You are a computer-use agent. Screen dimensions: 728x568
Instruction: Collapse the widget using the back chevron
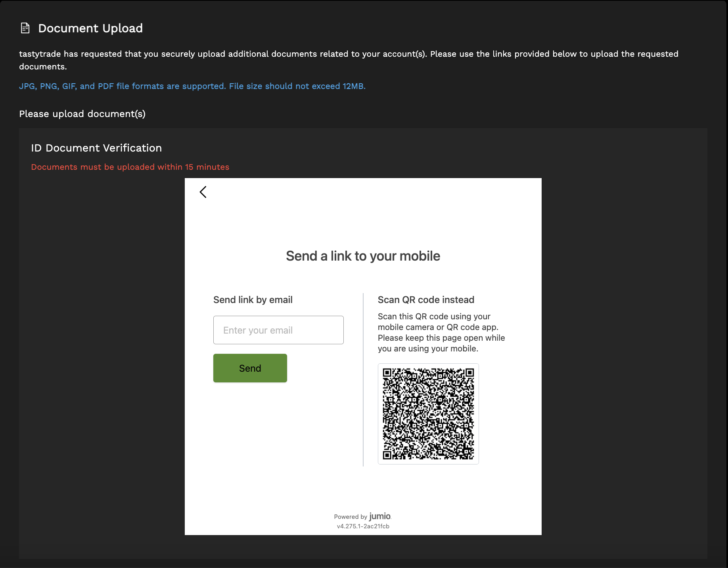tap(203, 192)
